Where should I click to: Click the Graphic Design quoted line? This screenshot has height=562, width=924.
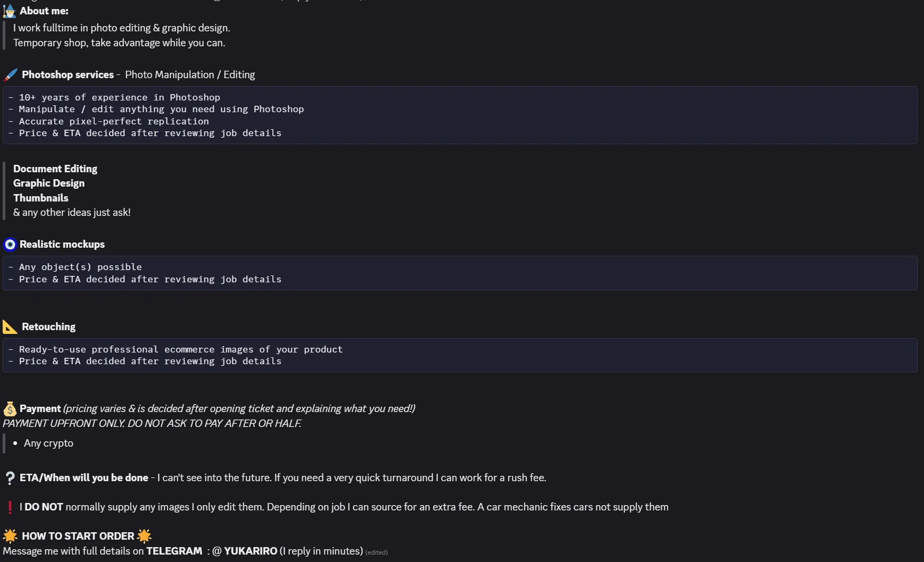(49, 183)
